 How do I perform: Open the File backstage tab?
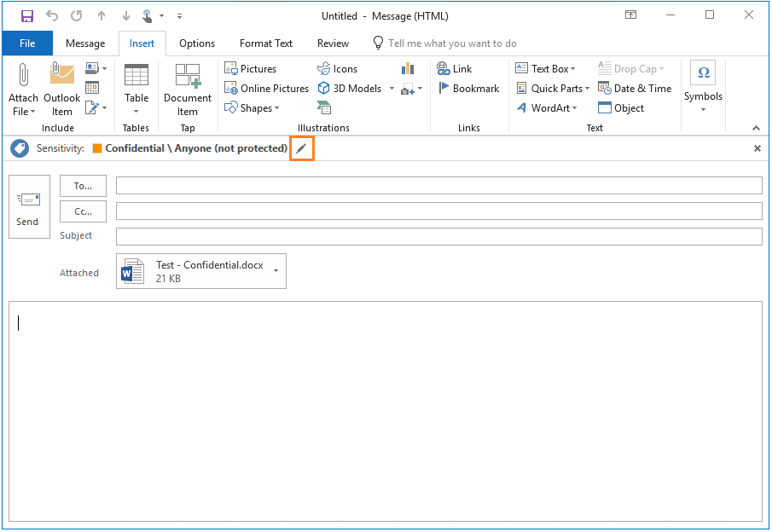27,43
